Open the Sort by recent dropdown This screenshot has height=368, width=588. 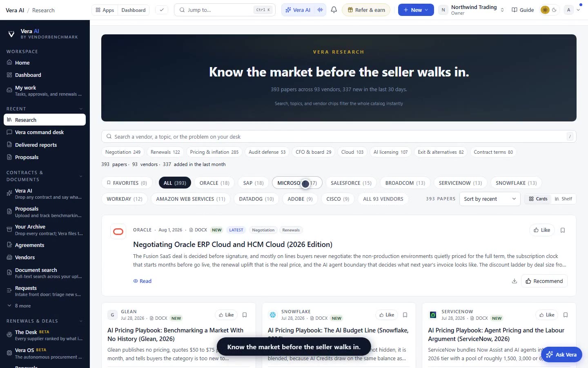(x=490, y=199)
